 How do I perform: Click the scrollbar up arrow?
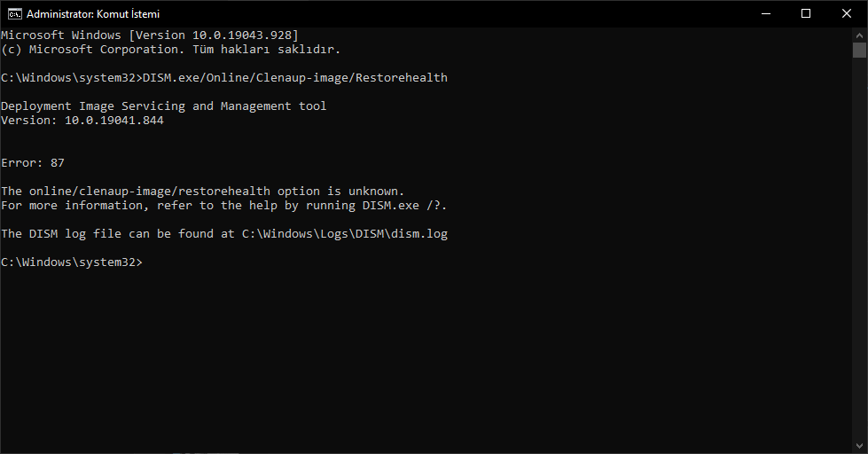click(x=859, y=35)
